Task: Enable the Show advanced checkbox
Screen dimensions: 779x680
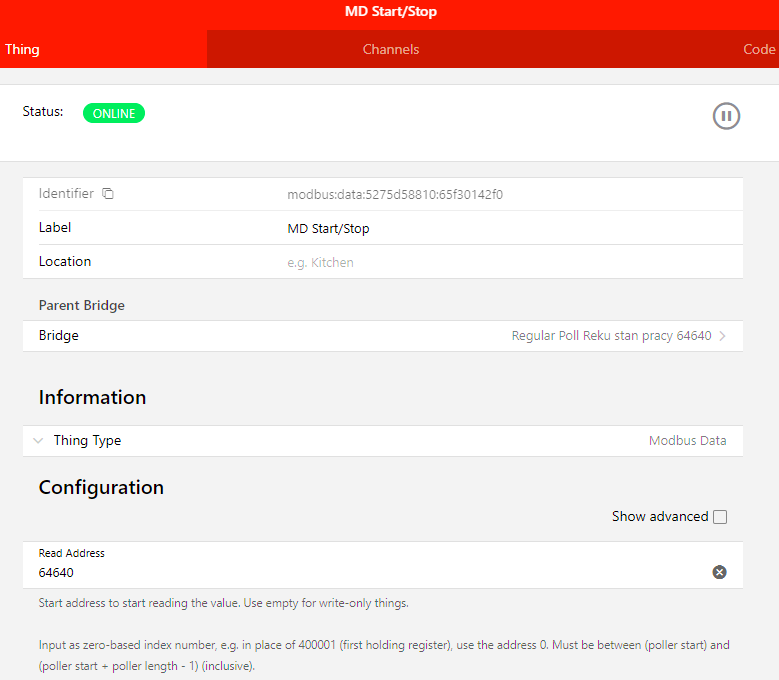Action: click(720, 517)
